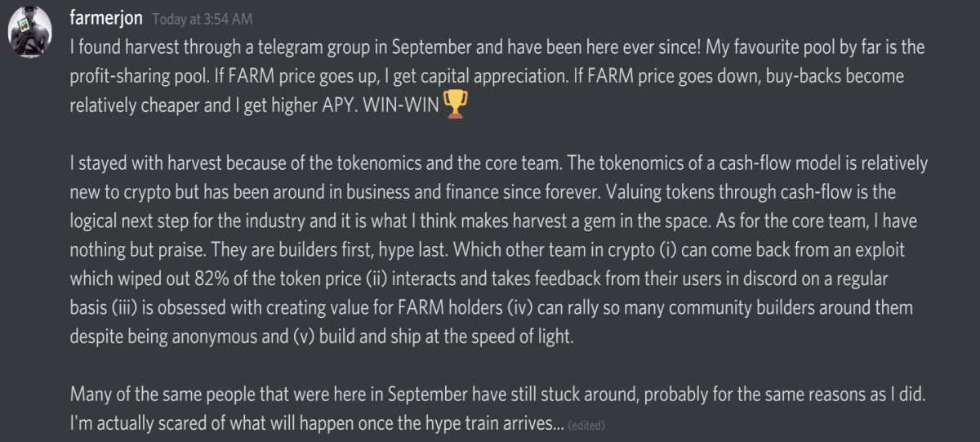Click the (v) list marker

point(304,337)
